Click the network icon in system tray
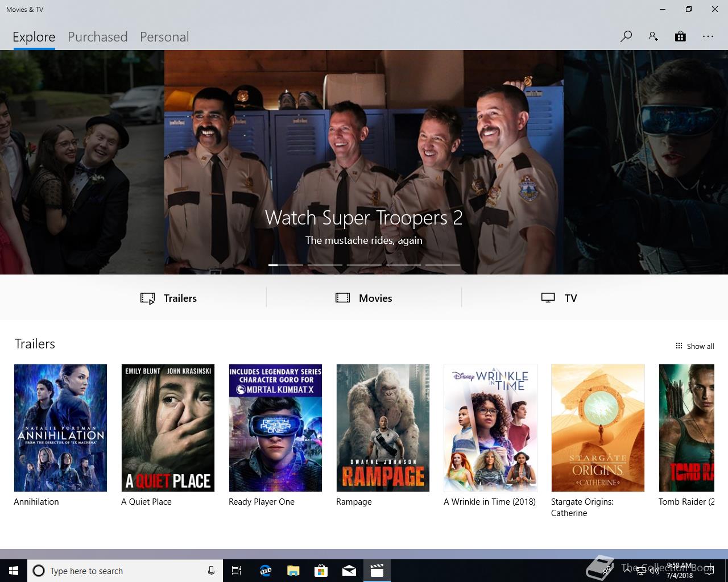 [x=641, y=571]
